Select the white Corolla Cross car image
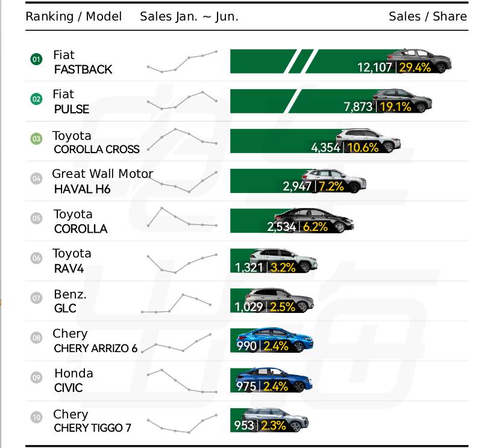Viewport: 496px width, 448px height. [x=368, y=139]
